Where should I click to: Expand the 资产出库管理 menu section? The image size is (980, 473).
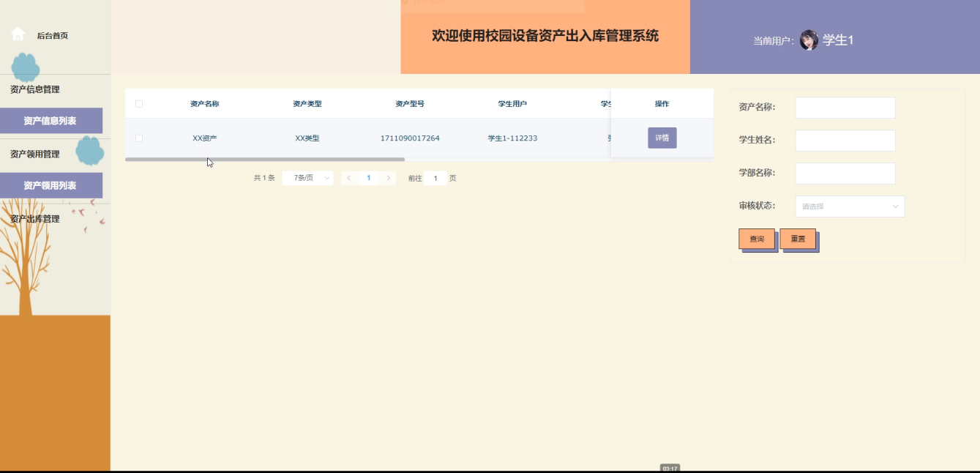pos(35,218)
